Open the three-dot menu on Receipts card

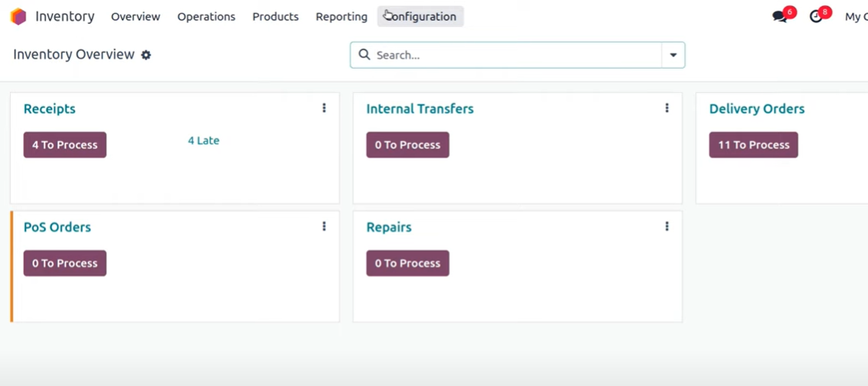point(324,108)
